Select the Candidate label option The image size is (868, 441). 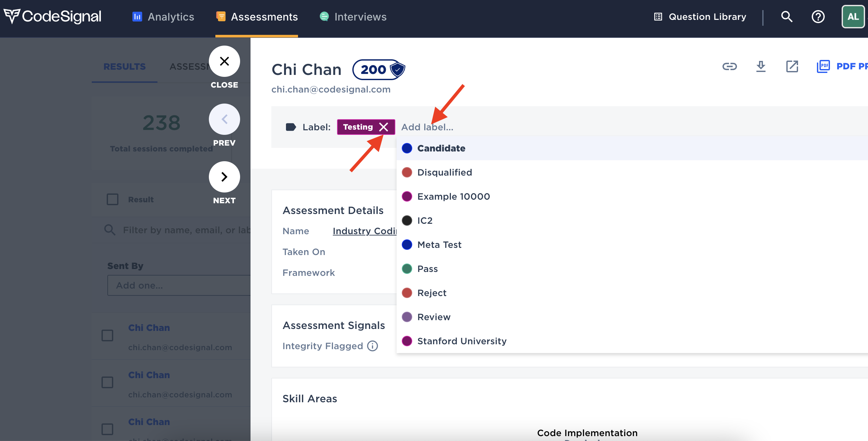pyautogui.click(x=632, y=148)
